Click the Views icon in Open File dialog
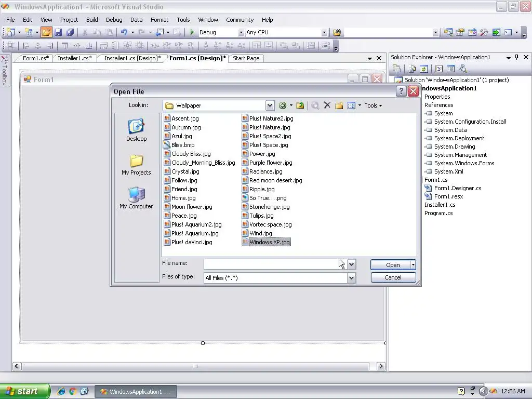Screen dimensions: 532x399 (x=351, y=105)
